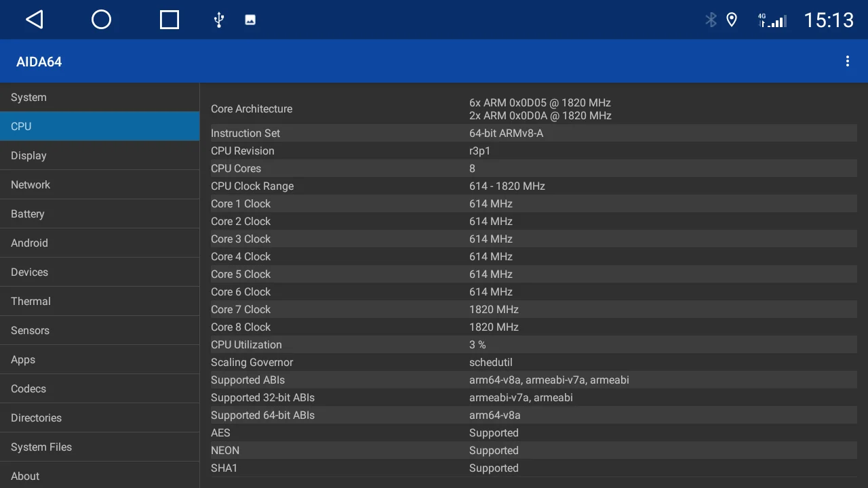Tap the location pin status icon
This screenshot has height=488, width=868.
coord(732,20)
